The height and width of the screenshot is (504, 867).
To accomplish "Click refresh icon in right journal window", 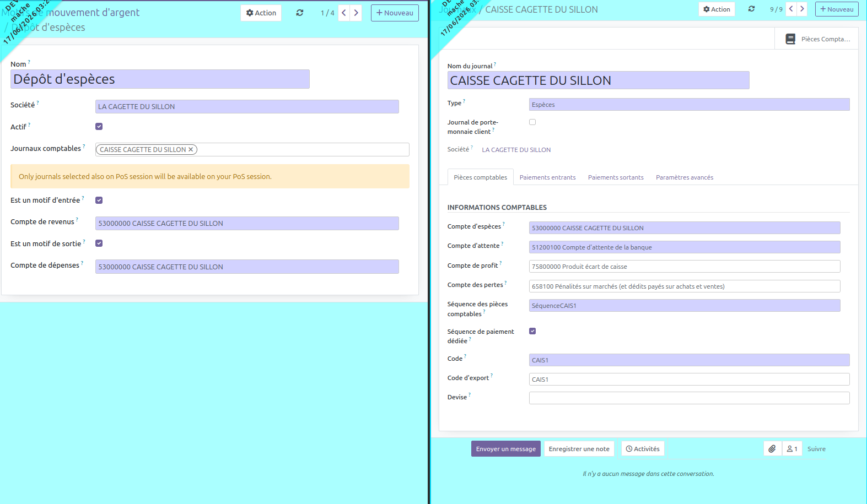I will tap(751, 9).
